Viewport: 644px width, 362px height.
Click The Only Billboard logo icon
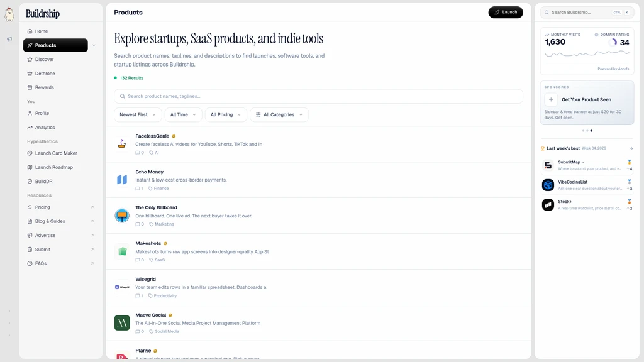(122, 216)
